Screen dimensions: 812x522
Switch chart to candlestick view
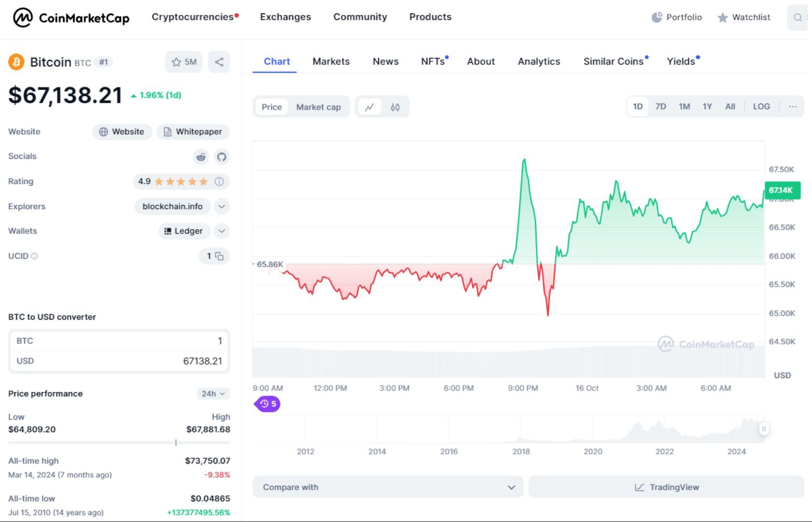[x=394, y=107]
